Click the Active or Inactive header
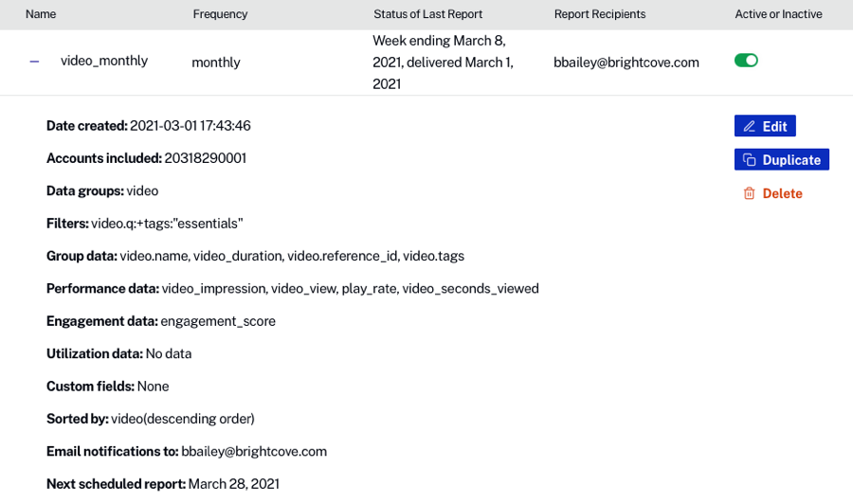The height and width of the screenshot is (504, 853). tap(778, 14)
